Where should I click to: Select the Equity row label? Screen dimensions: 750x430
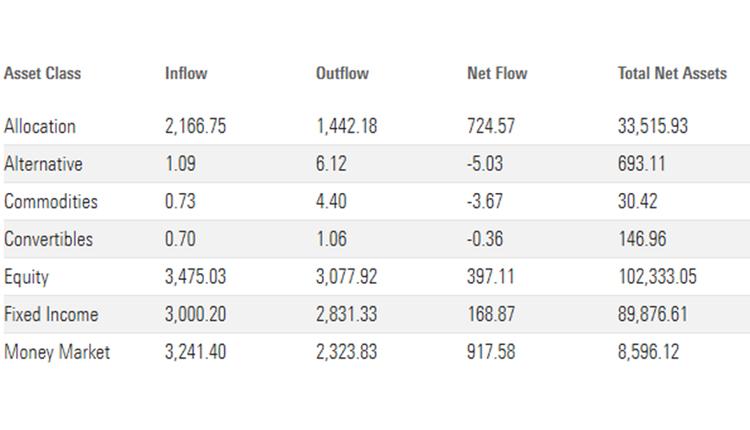(26, 277)
